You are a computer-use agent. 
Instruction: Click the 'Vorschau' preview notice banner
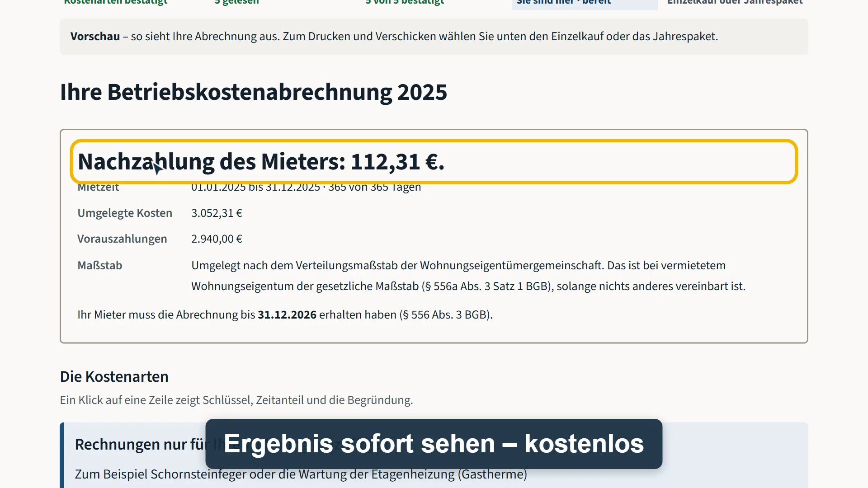coord(434,37)
